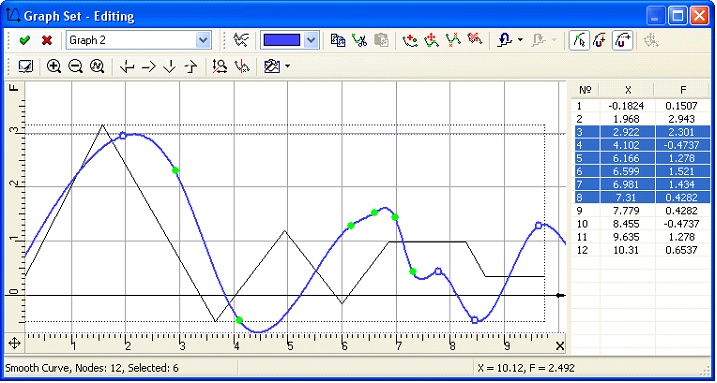Cancel editing with the red X icon
Screen dimensions: 717x383
pos(47,41)
